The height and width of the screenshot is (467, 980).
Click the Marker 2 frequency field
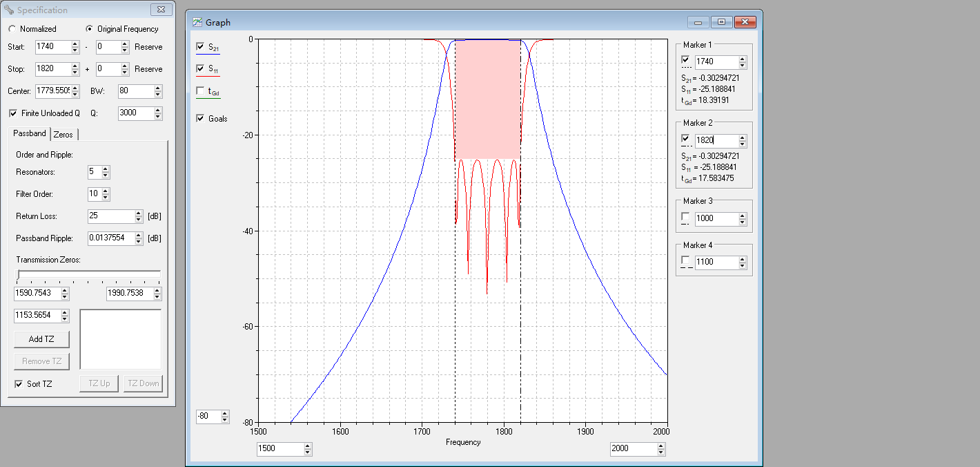point(716,140)
